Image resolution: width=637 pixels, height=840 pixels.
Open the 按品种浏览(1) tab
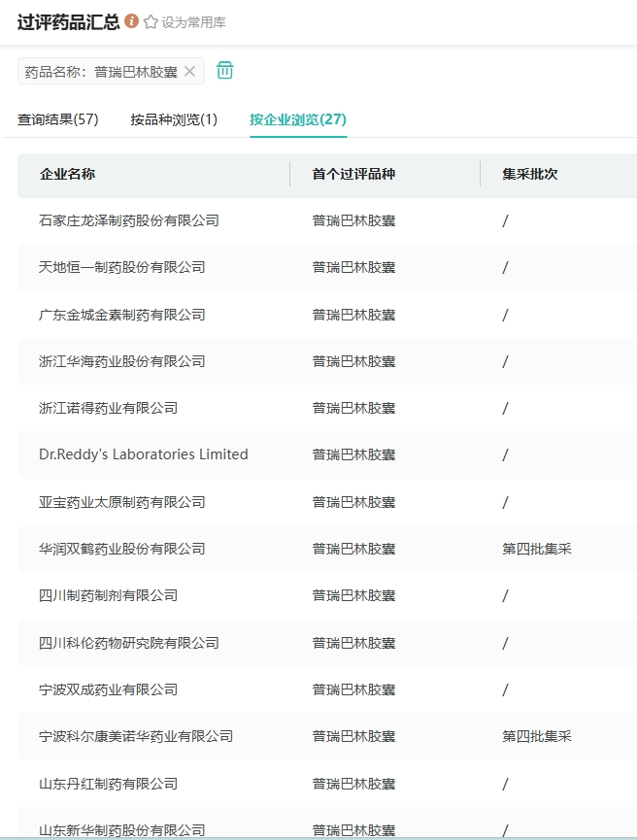click(174, 119)
